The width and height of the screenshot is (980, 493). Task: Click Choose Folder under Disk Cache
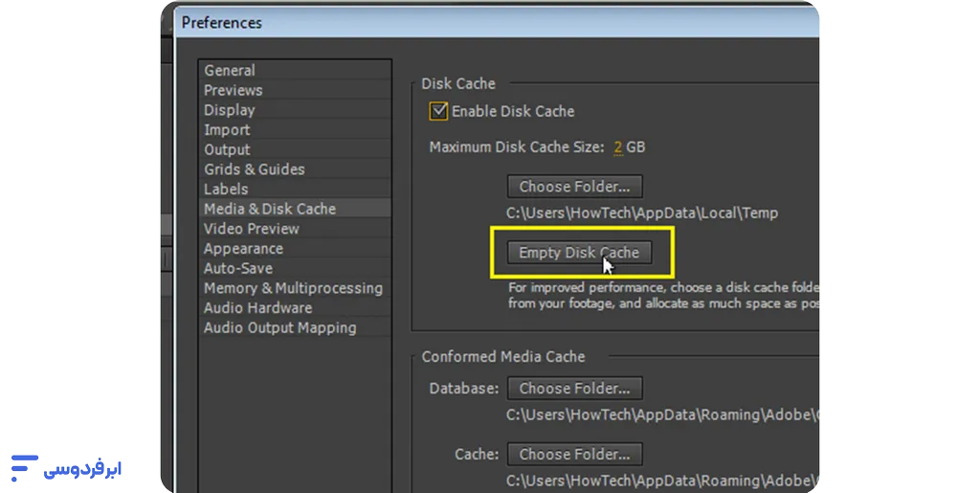click(x=574, y=187)
